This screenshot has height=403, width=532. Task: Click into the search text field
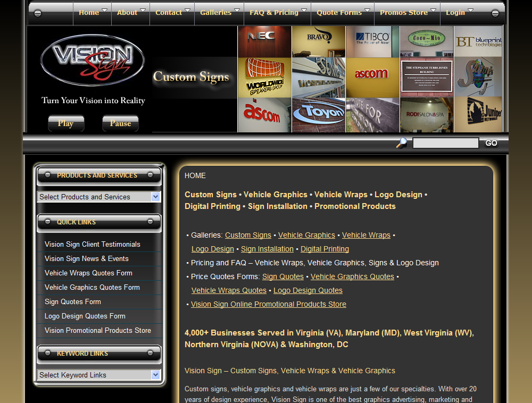pos(445,143)
